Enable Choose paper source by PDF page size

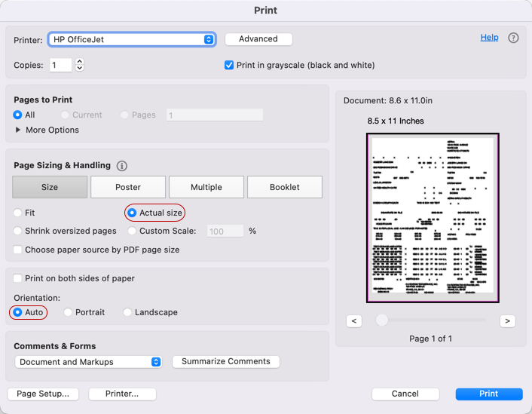point(17,250)
